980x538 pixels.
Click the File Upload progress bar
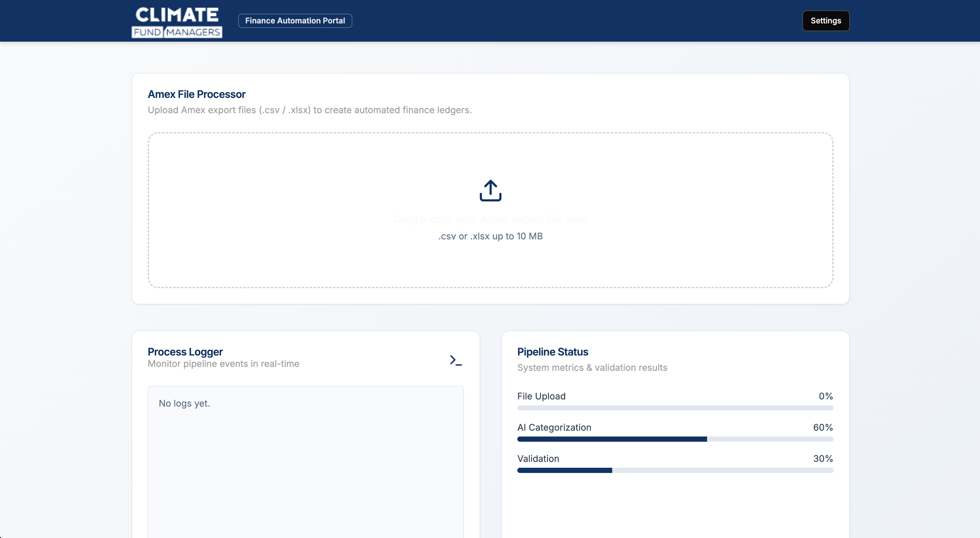coord(675,408)
